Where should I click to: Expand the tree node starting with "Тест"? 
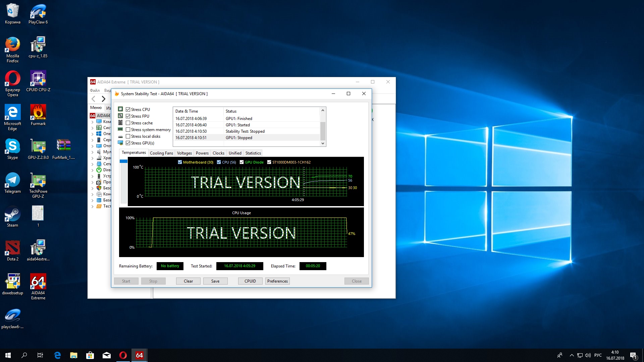93,206
